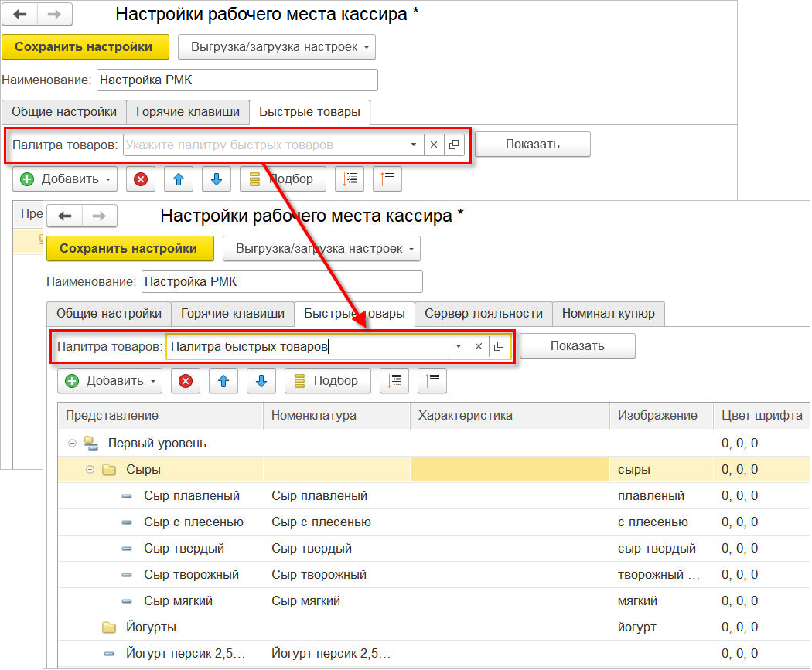Clear the 'Палитра быстрых товаров' field with its X
812x670 pixels.
click(x=479, y=347)
